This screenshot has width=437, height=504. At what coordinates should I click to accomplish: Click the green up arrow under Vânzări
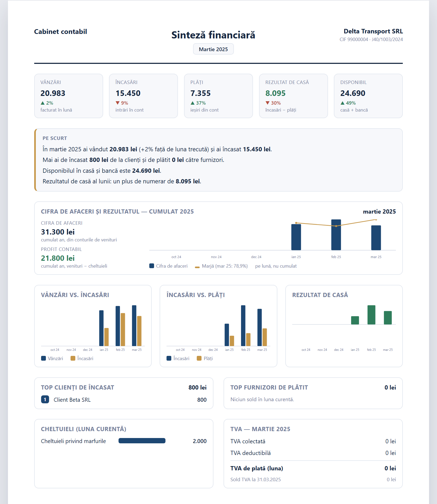click(42, 103)
